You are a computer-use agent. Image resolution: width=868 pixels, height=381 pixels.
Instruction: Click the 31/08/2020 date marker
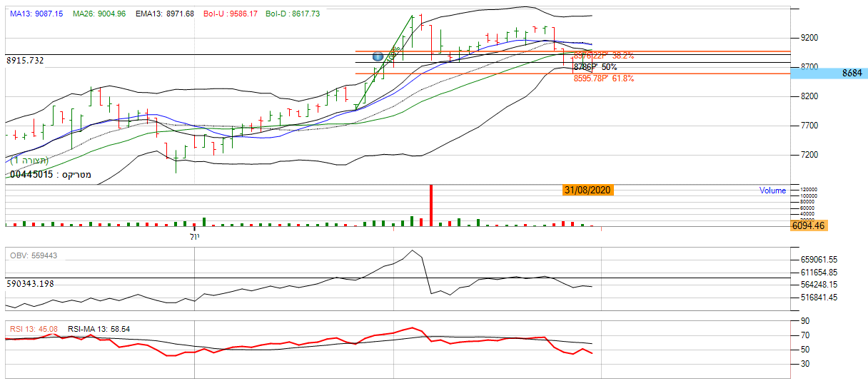point(587,190)
